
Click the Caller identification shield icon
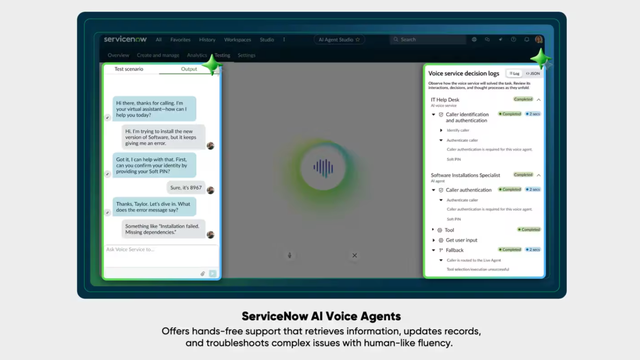pyautogui.click(x=441, y=115)
